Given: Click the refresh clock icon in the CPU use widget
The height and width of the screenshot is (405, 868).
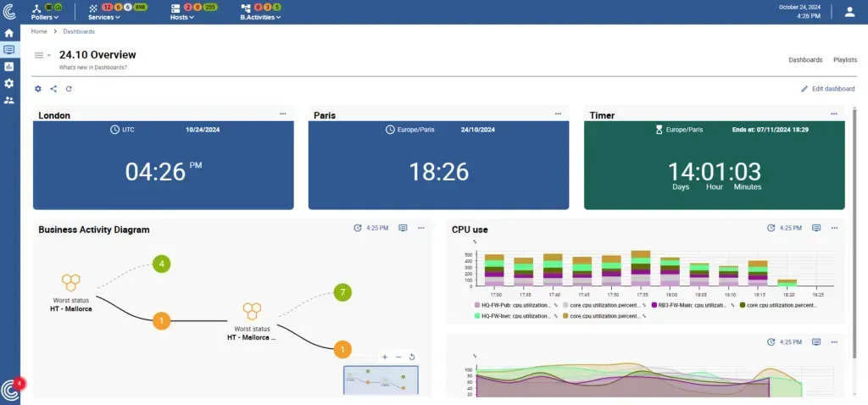Looking at the screenshot, I should [771, 228].
